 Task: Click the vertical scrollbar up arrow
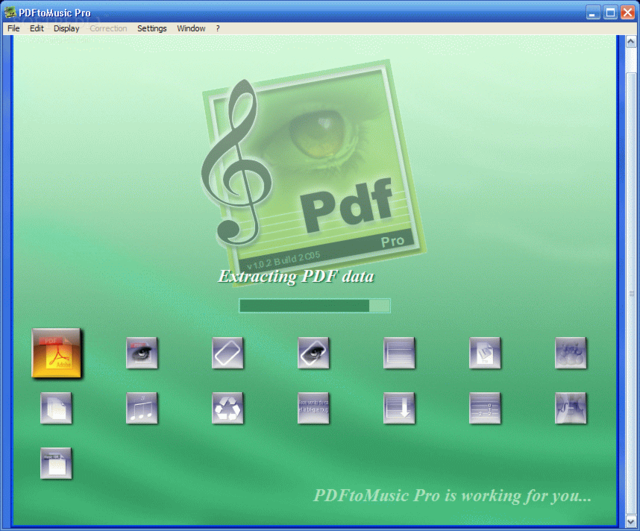tap(631, 42)
